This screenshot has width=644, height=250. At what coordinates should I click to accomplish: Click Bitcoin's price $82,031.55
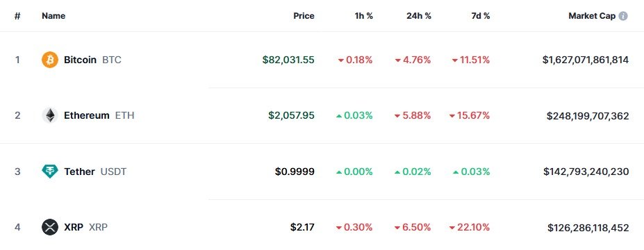[x=288, y=60]
